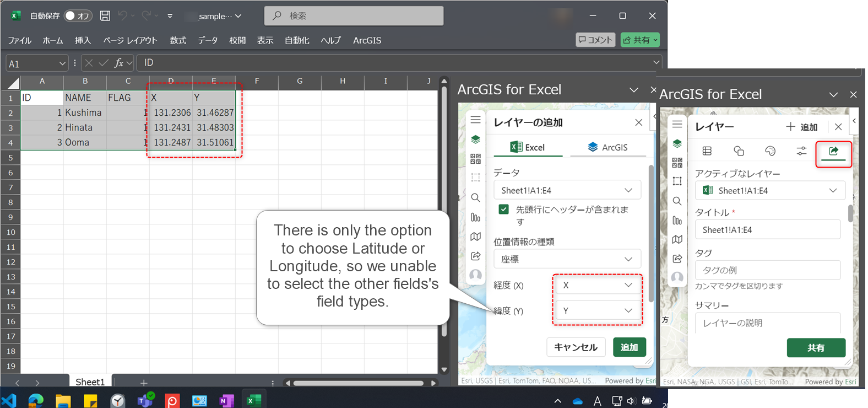Click the Redo arrow in the title bar
868x408 pixels.
146,16
